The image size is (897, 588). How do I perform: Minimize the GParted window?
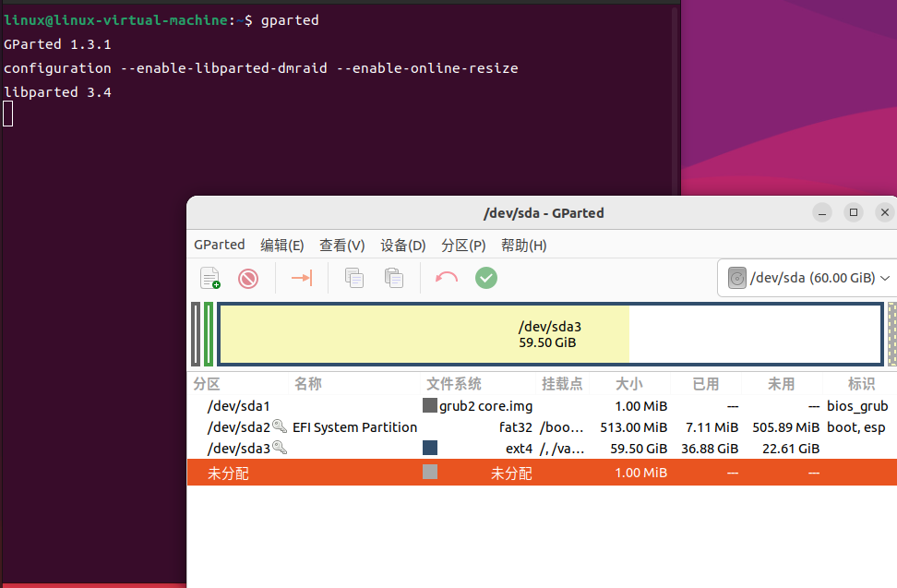[x=822, y=213]
